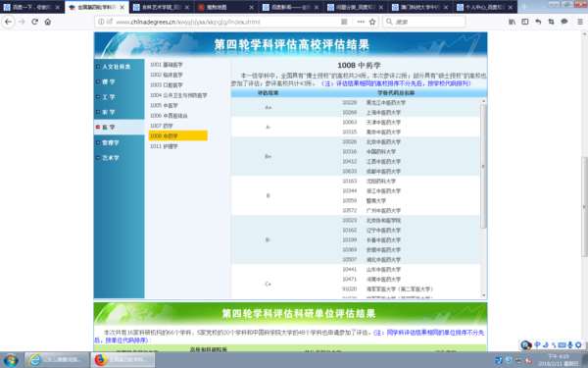Open the taskbar clock and date

(559, 360)
